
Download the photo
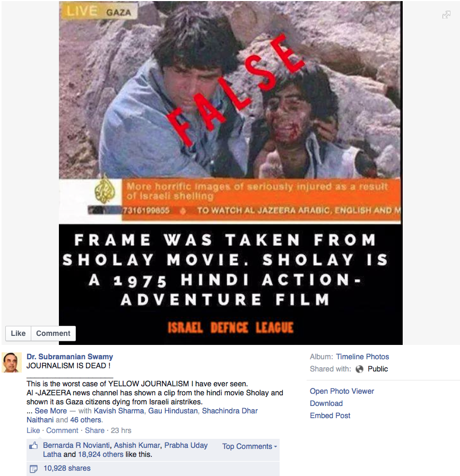[x=326, y=403]
